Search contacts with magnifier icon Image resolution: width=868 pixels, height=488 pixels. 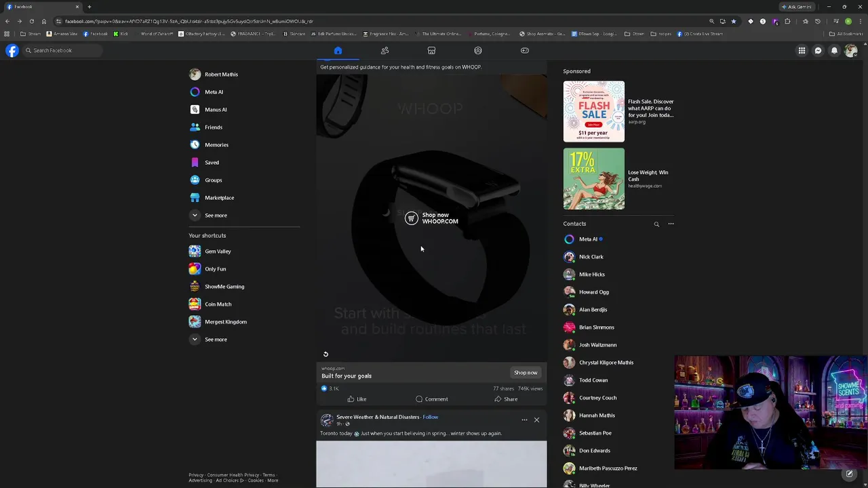[x=656, y=224]
